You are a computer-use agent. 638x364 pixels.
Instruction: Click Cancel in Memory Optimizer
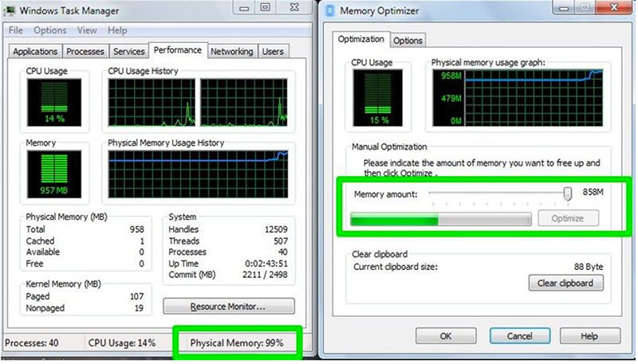(x=520, y=336)
